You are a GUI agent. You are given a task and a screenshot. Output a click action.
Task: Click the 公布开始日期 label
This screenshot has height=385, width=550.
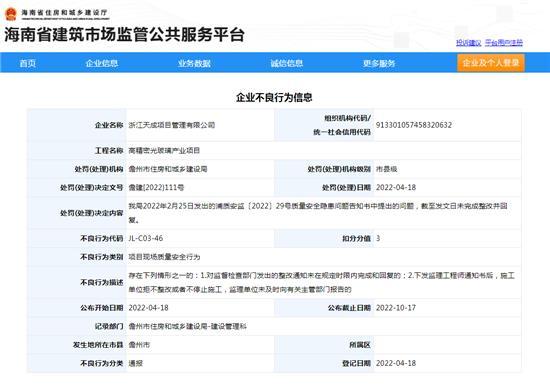(x=102, y=308)
